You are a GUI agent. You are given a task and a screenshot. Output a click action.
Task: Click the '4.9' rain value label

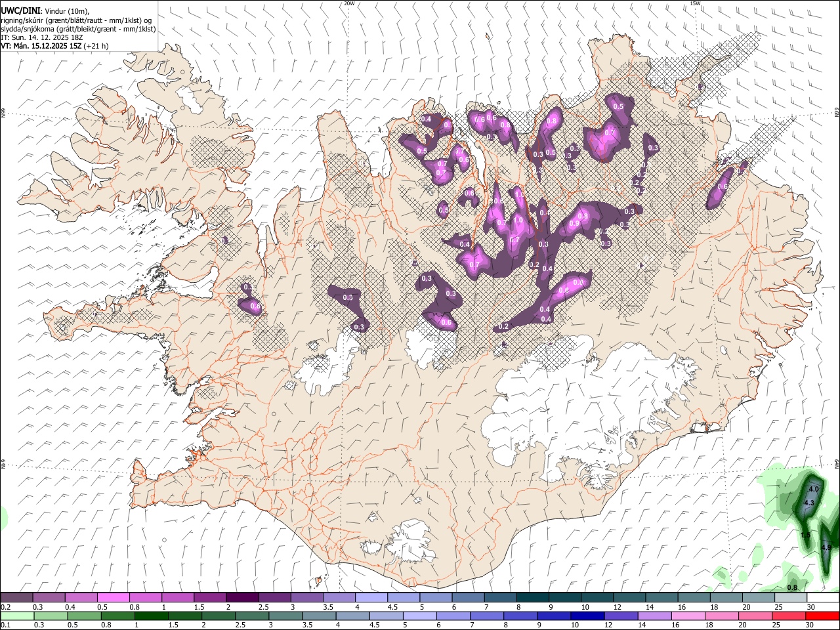click(x=826, y=547)
